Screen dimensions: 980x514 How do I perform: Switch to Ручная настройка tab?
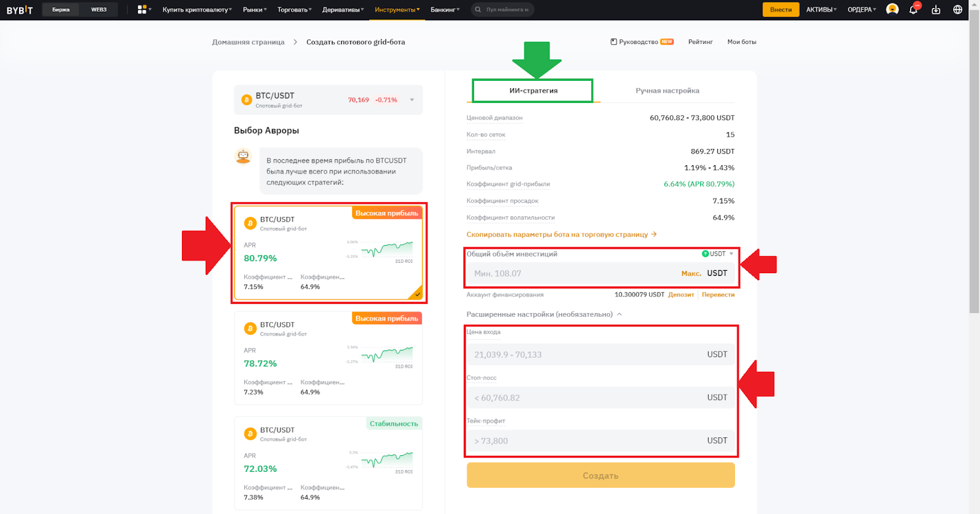tap(667, 91)
